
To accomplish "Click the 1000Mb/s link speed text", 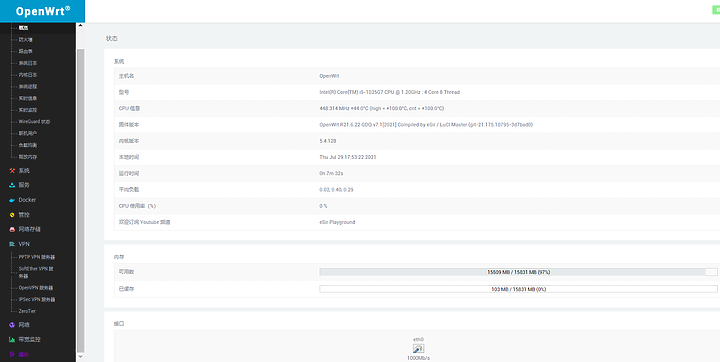I will 418,358.
